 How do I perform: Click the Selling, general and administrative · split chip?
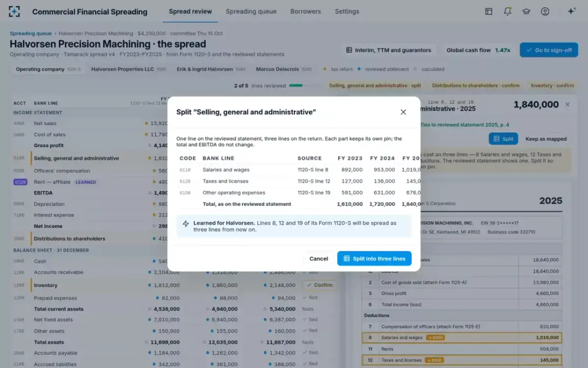tap(375, 85)
